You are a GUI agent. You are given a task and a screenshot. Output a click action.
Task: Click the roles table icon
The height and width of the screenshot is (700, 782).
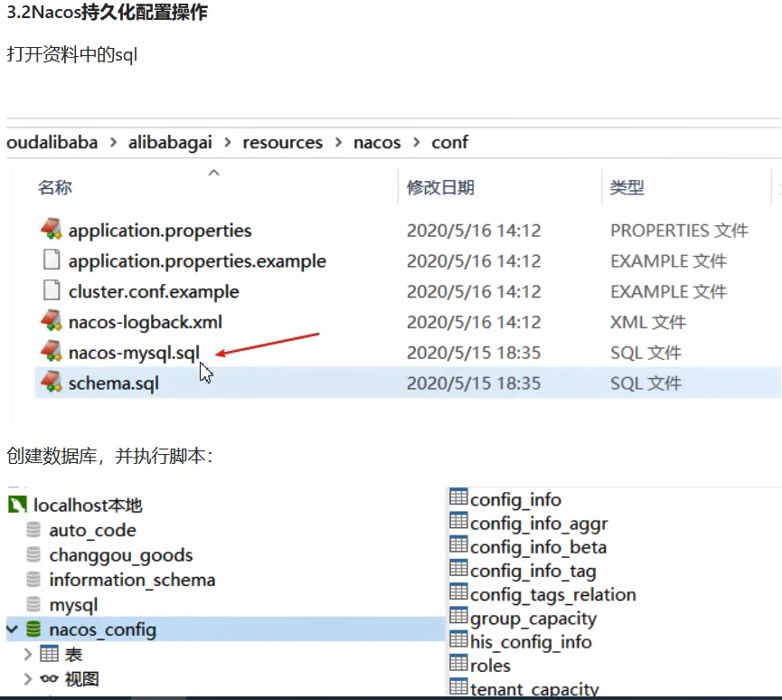point(458,663)
